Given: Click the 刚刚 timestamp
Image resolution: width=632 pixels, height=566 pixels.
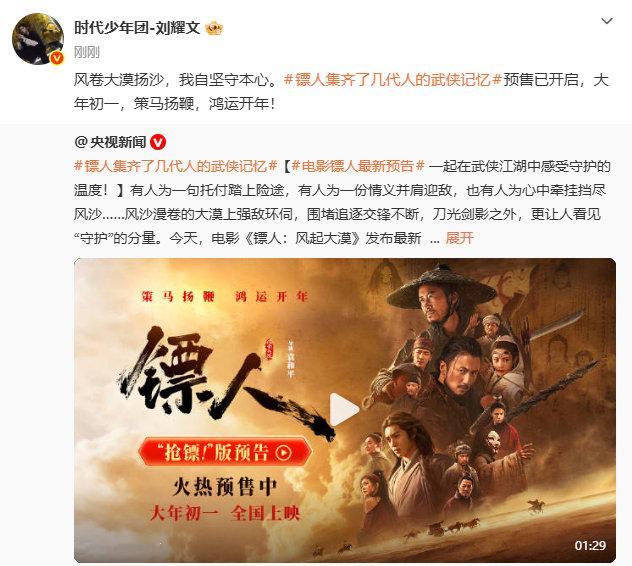Looking at the screenshot, I should 87,52.
